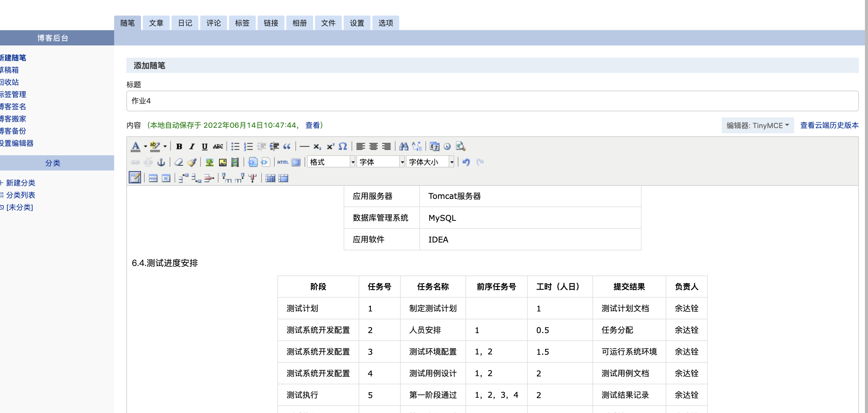Expand the TinyMCE editor selector dropdown
Viewport: 868px width, 413px height.
pyautogui.click(x=757, y=125)
